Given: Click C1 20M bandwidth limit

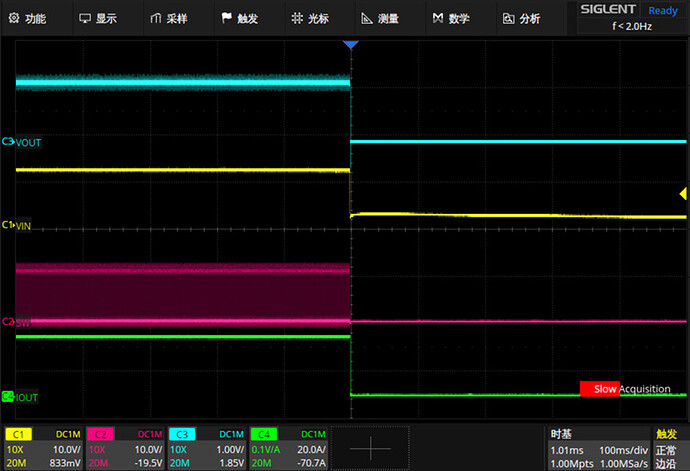Looking at the screenshot, I should pos(16,463).
